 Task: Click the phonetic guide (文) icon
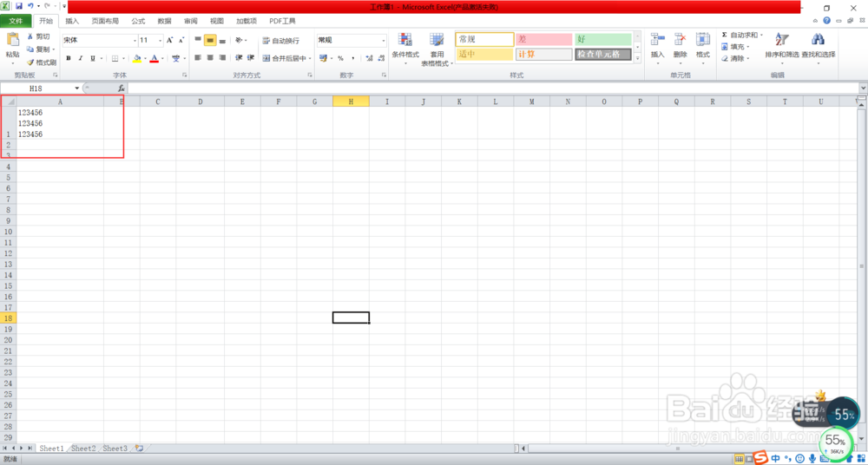click(x=175, y=58)
